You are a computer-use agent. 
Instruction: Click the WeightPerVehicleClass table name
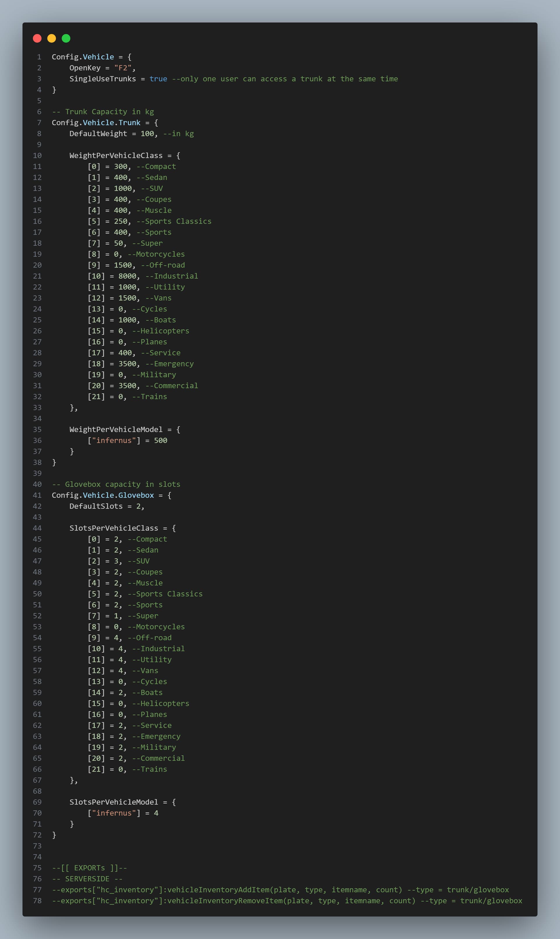point(116,155)
